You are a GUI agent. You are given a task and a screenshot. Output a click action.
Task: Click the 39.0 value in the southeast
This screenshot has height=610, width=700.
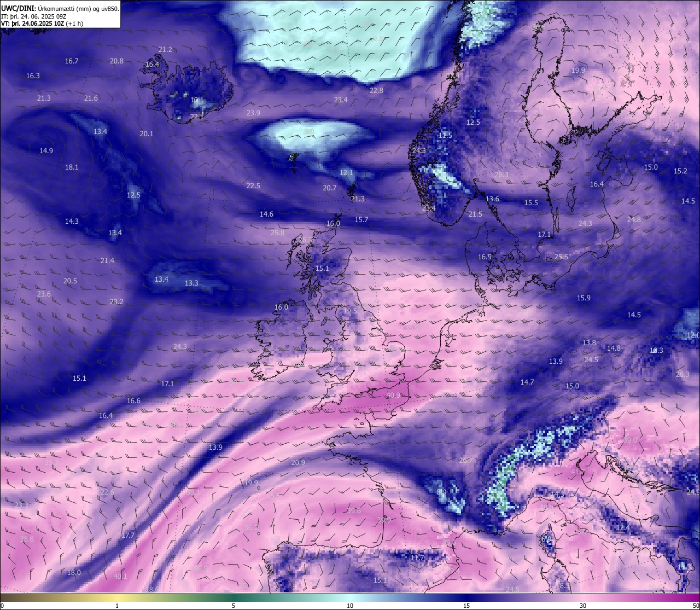point(630,440)
